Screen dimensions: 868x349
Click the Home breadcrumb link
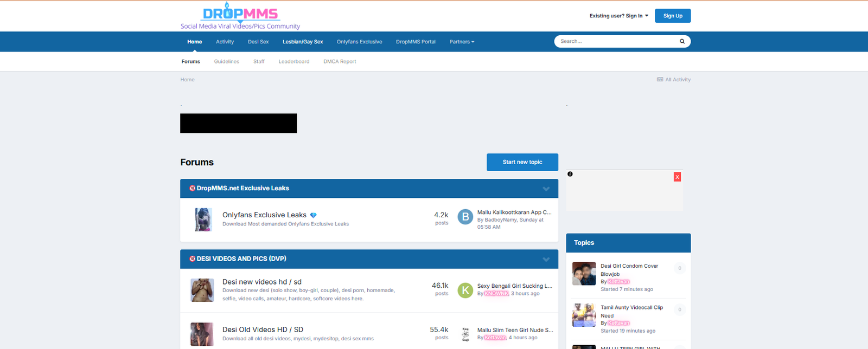[x=187, y=80]
